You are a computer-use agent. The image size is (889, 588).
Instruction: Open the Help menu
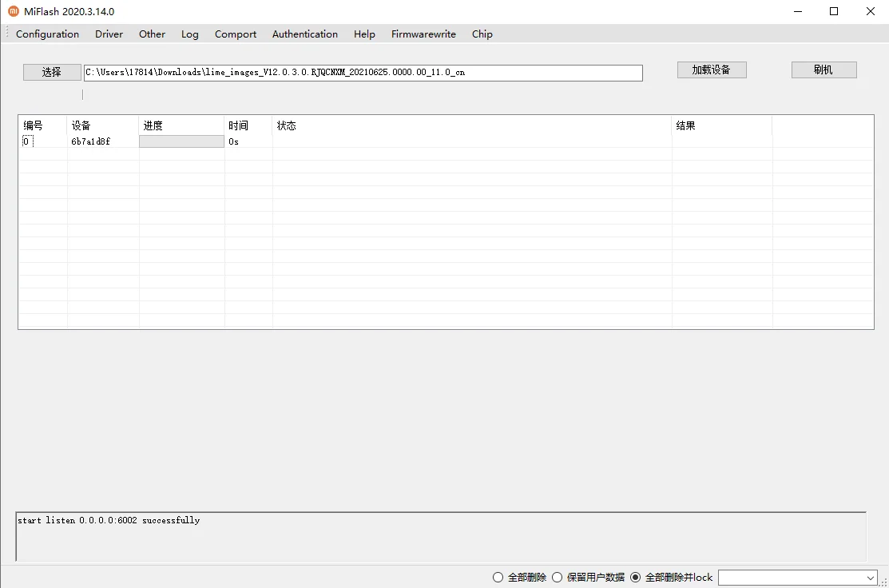click(x=364, y=34)
